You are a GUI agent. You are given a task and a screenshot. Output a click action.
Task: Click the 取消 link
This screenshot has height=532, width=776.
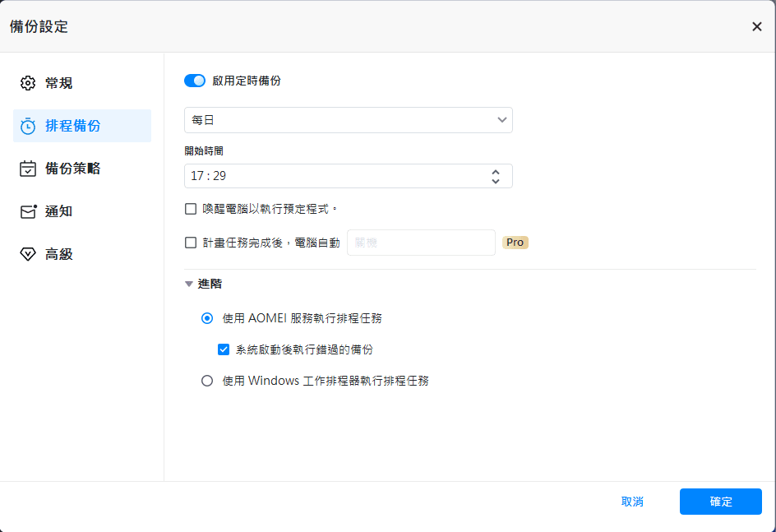(632, 502)
